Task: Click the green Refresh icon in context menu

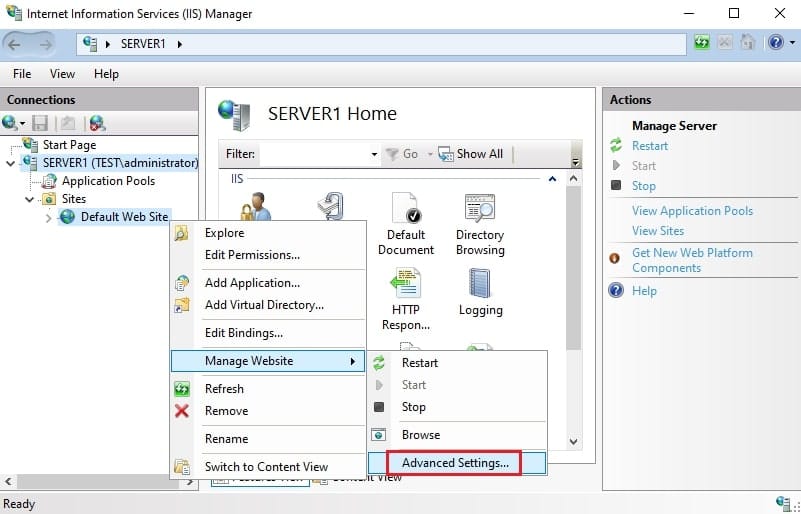Action: pyautogui.click(x=182, y=389)
